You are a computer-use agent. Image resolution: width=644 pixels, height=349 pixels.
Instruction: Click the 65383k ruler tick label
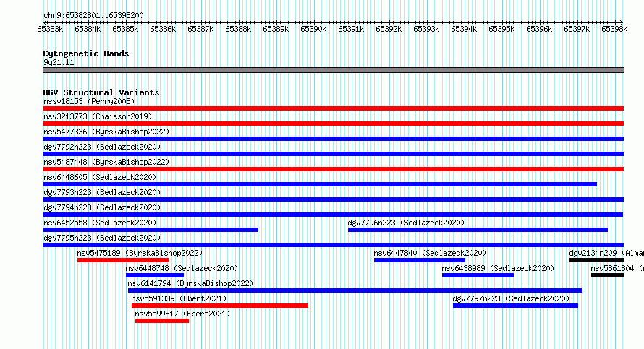click(x=50, y=29)
